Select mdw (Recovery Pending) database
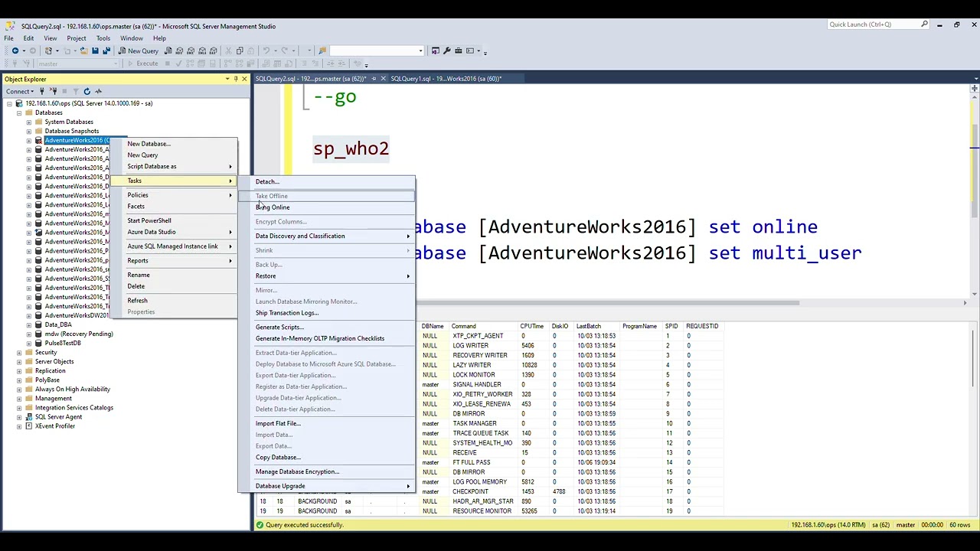Viewport: 980px width, 551px height. point(79,334)
